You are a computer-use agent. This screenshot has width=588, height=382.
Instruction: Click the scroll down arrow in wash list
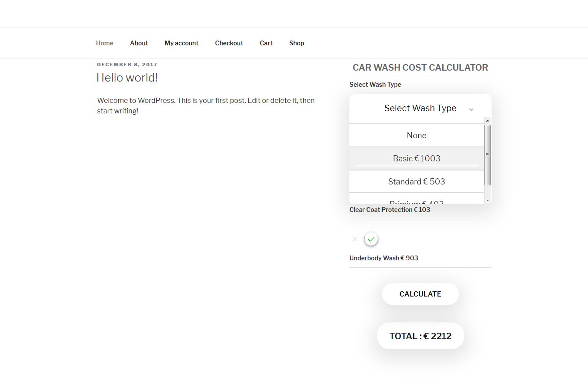click(488, 200)
